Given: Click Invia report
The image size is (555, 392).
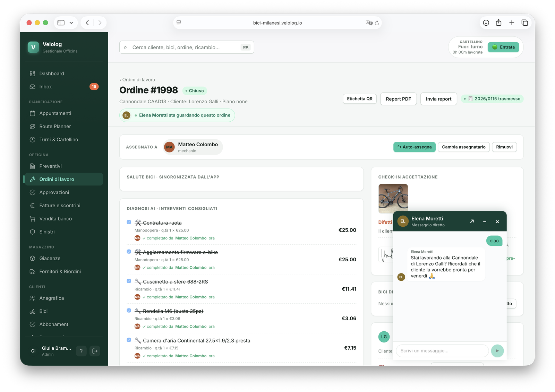Looking at the screenshot, I should coord(439,99).
